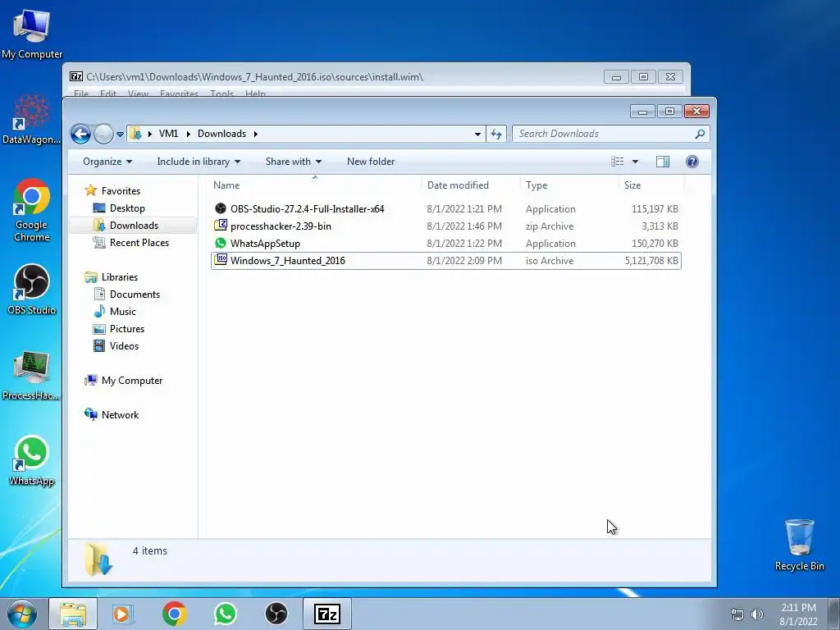Click the volume speaker tray icon
840x630 pixels.
pyautogui.click(x=756, y=614)
